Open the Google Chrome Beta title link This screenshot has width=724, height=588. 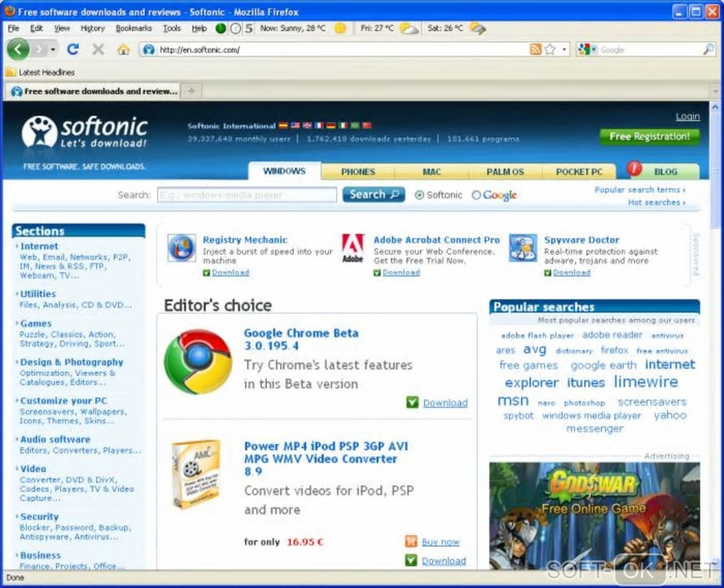[x=301, y=339]
